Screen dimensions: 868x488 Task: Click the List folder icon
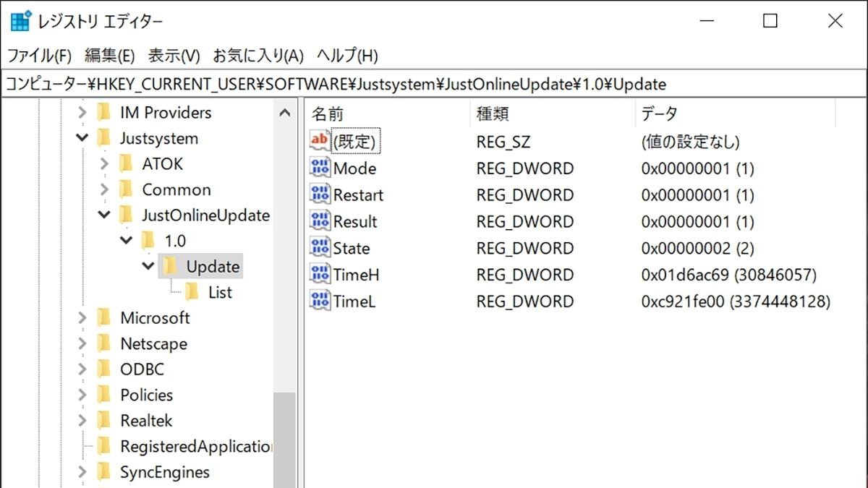(192, 292)
